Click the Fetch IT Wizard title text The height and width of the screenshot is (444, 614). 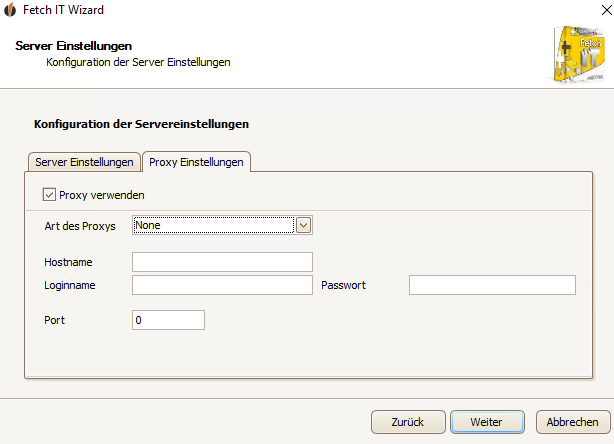point(63,10)
